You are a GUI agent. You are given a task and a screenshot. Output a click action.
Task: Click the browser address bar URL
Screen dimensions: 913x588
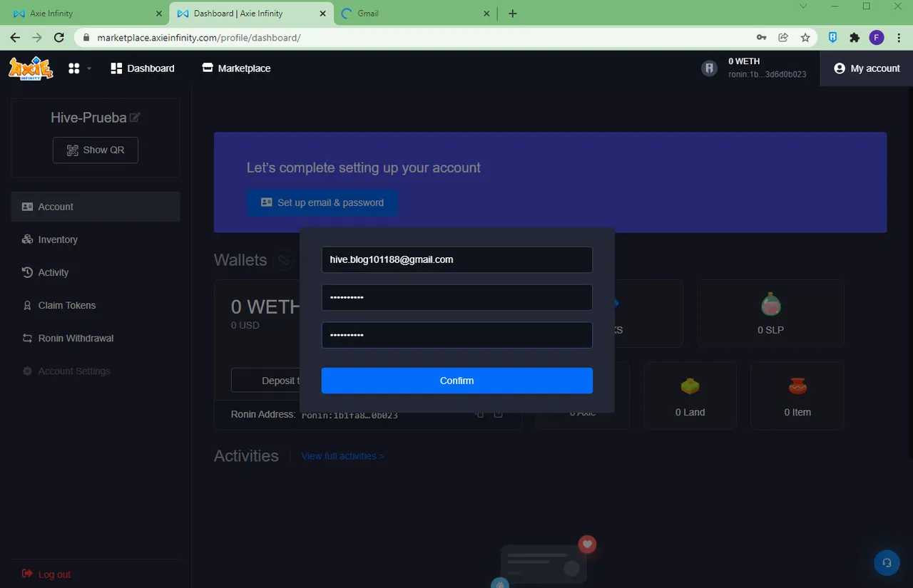(199, 38)
